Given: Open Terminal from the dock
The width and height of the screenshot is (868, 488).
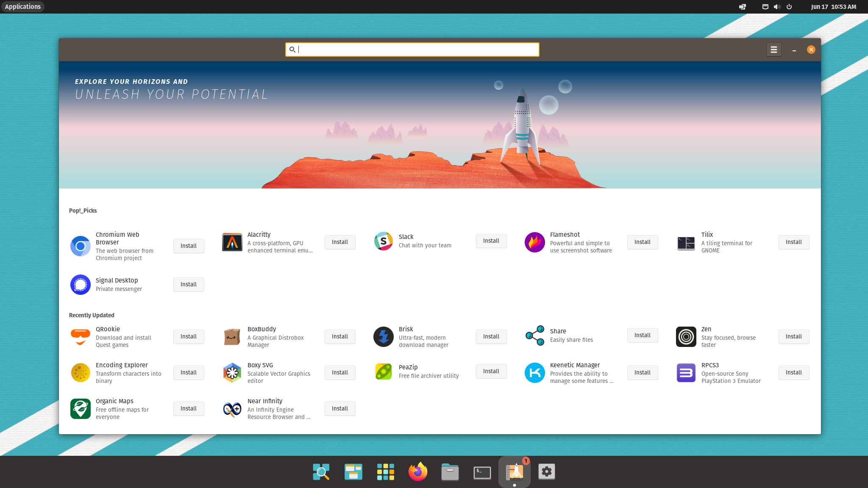Looking at the screenshot, I should tap(482, 472).
